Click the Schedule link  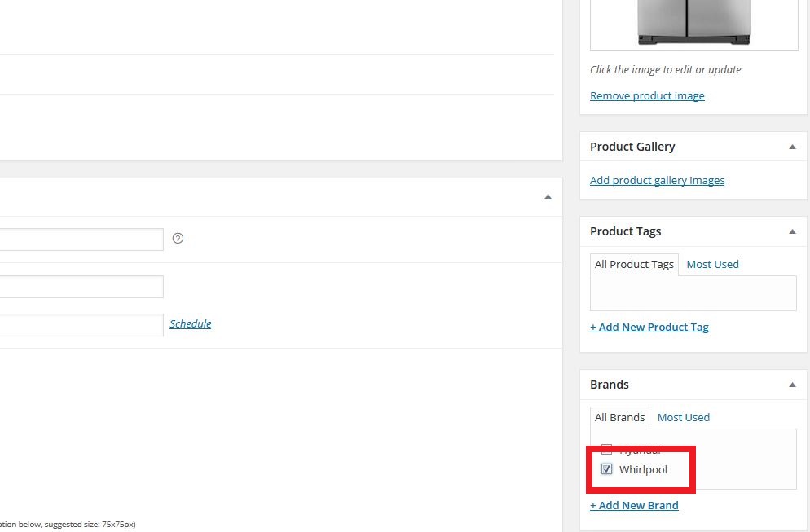pyautogui.click(x=191, y=324)
